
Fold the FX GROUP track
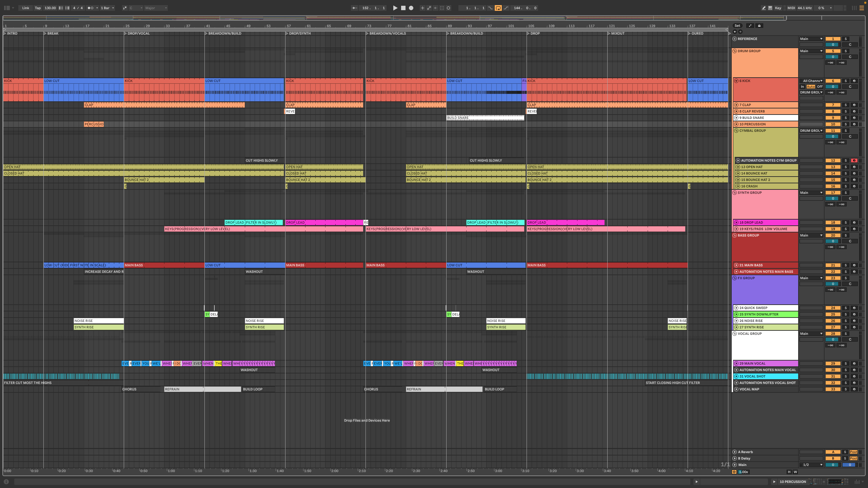pyautogui.click(x=735, y=278)
